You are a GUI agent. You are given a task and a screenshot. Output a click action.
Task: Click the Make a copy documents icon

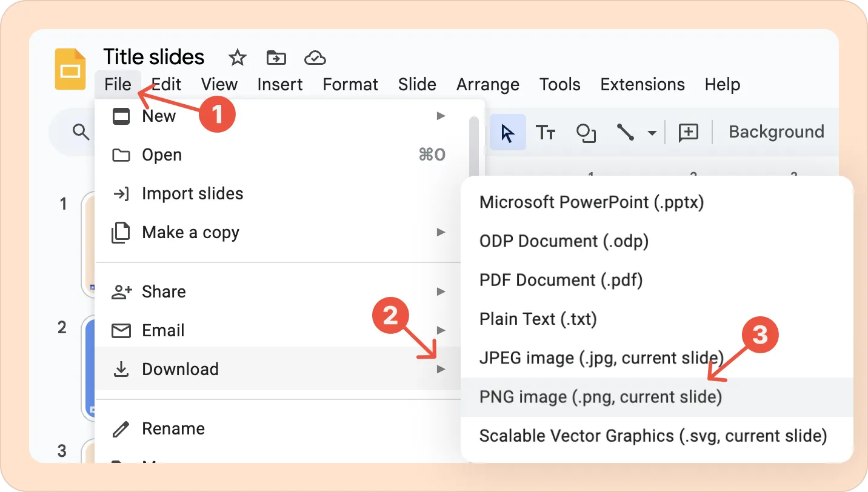pos(121,233)
